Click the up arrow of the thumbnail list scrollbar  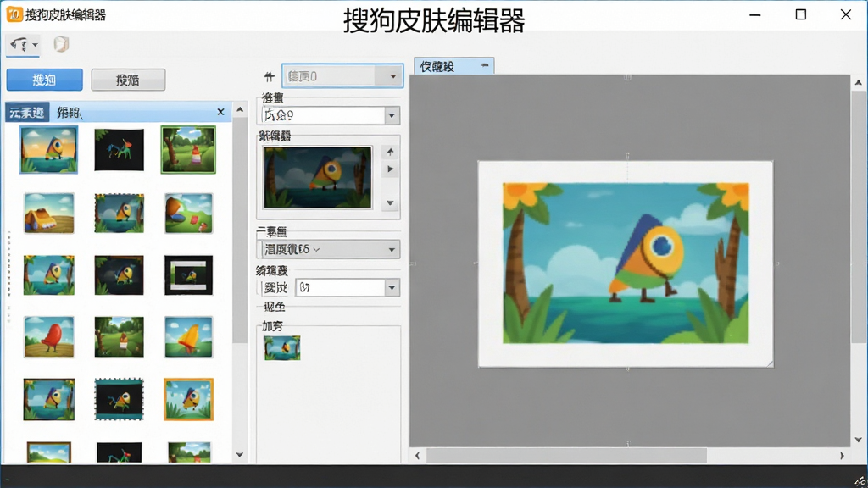(x=240, y=109)
